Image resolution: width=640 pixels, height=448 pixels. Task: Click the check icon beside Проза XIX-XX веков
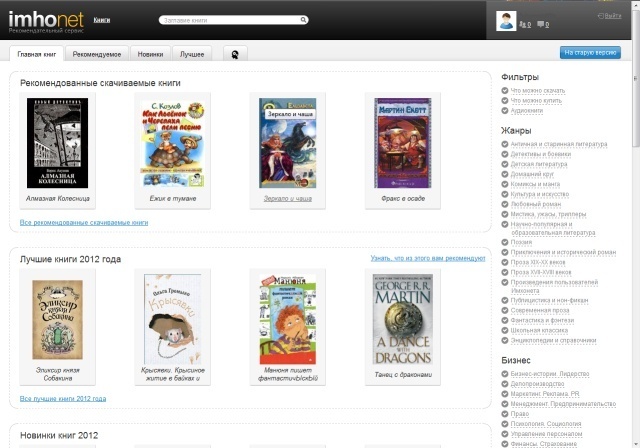point(505,262)
